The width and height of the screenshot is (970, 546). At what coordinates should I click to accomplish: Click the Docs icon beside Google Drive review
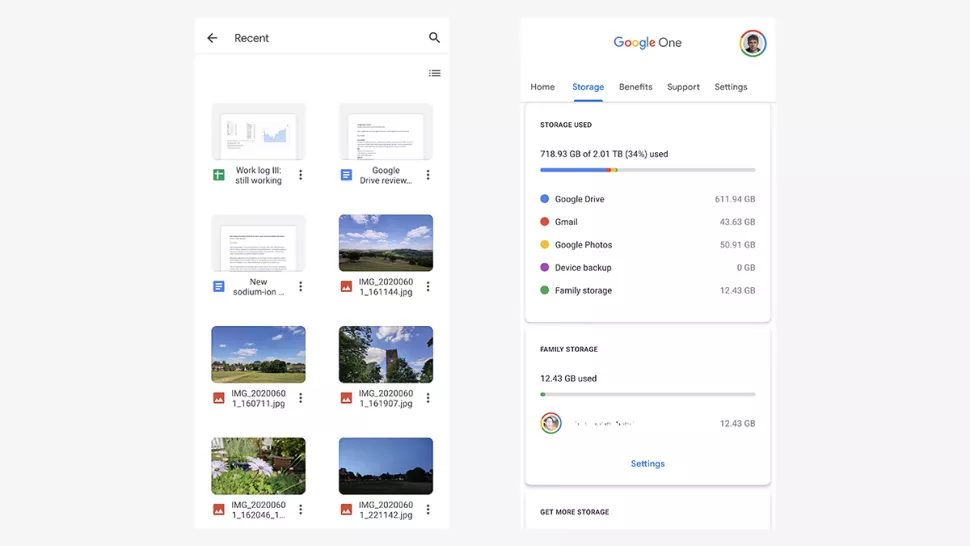click(x=346, y=175)
